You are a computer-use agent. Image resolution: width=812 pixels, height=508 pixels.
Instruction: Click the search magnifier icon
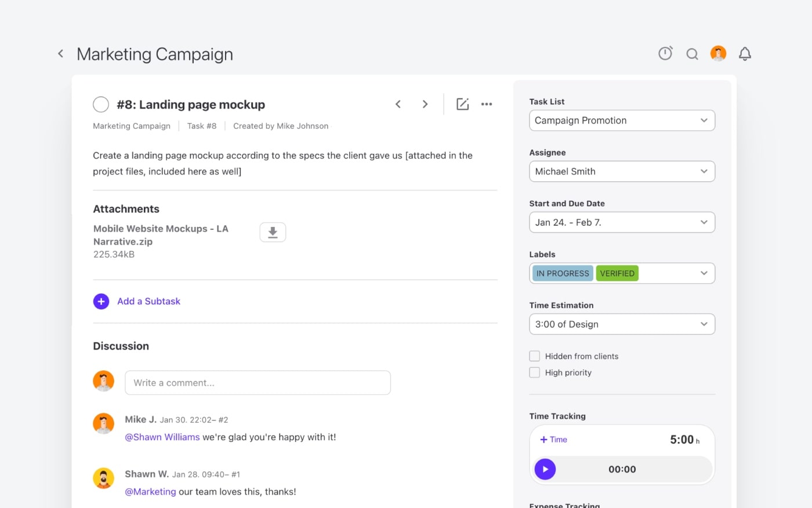[692, 54]
